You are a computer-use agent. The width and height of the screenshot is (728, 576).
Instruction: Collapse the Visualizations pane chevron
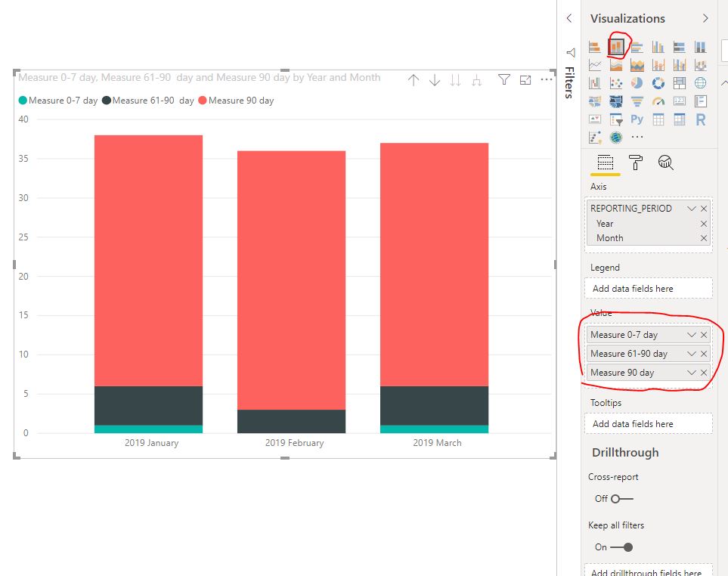pyautogui.click(x=705, y=18)
